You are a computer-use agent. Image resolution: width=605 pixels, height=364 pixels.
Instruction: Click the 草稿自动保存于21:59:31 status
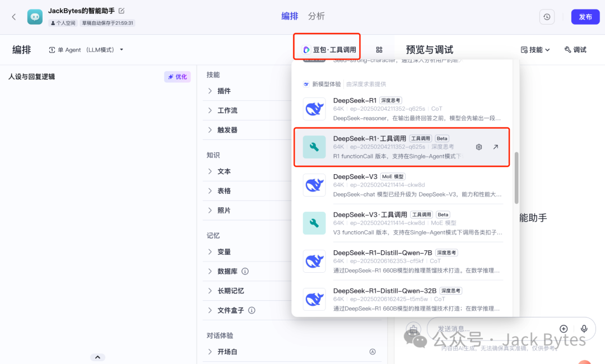tap(108, 23)
